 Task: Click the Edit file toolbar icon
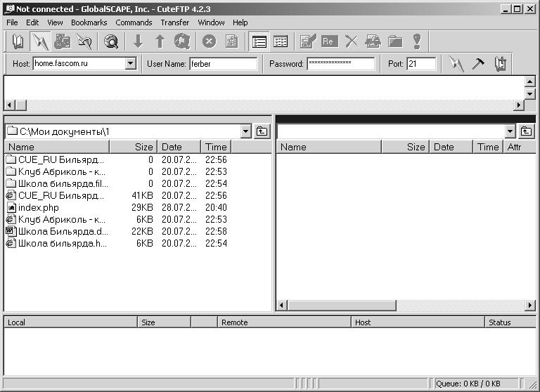point(308,41)
